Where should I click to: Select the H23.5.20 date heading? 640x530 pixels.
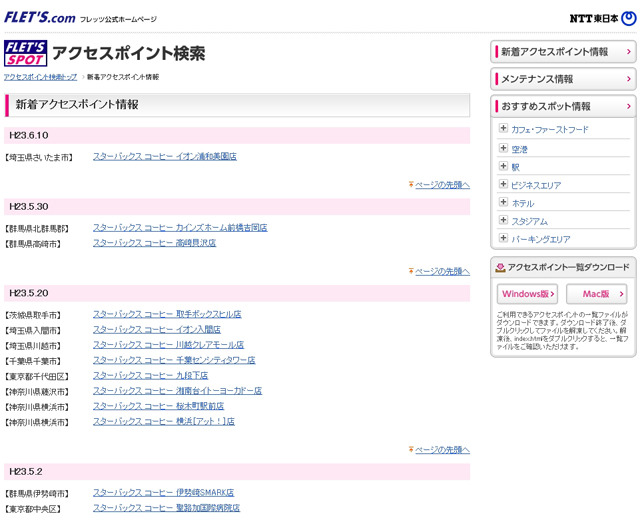click(x=29, y=293)
